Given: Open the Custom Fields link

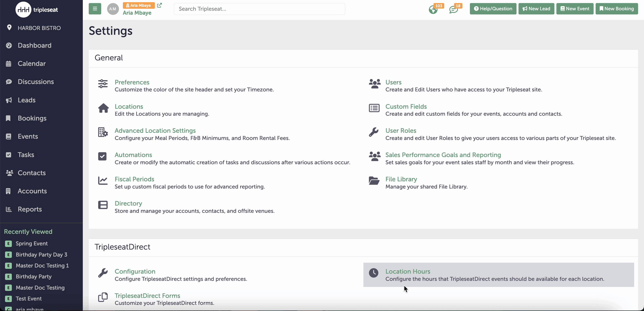Looking at the screenshot, I should 406,106.
